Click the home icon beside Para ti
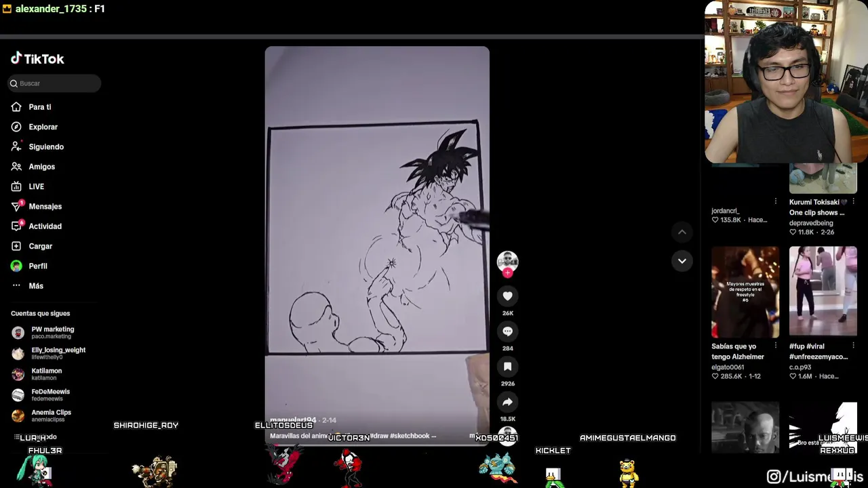Screen dimensions: 868x488 tap(16, 107)
